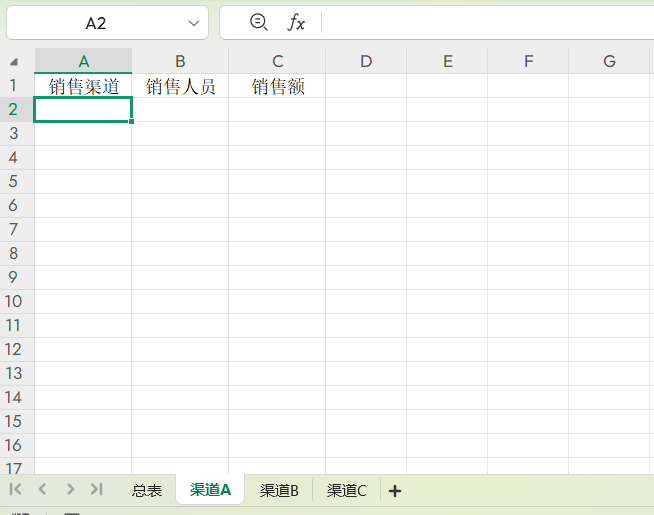Switch to the 总表 sheet tab
Screen dimensions: 654x515
(147, 490)
